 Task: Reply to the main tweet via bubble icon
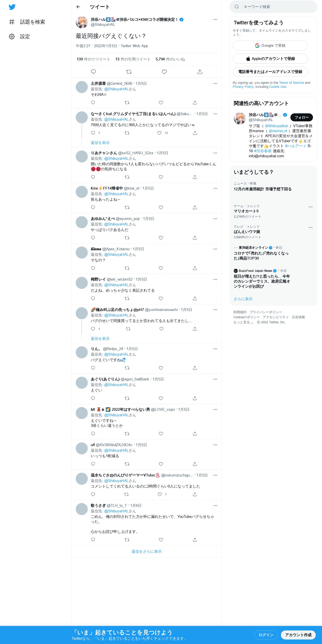point(93,72)
